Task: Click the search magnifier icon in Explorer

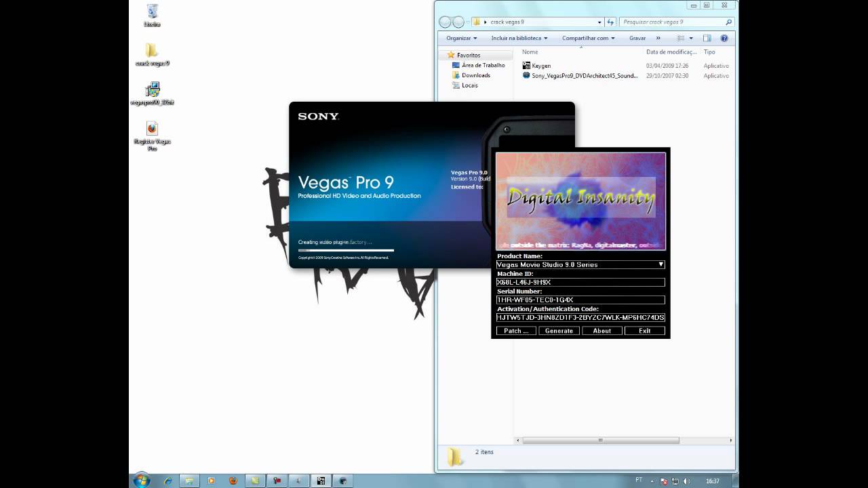Action: point(729,22)
